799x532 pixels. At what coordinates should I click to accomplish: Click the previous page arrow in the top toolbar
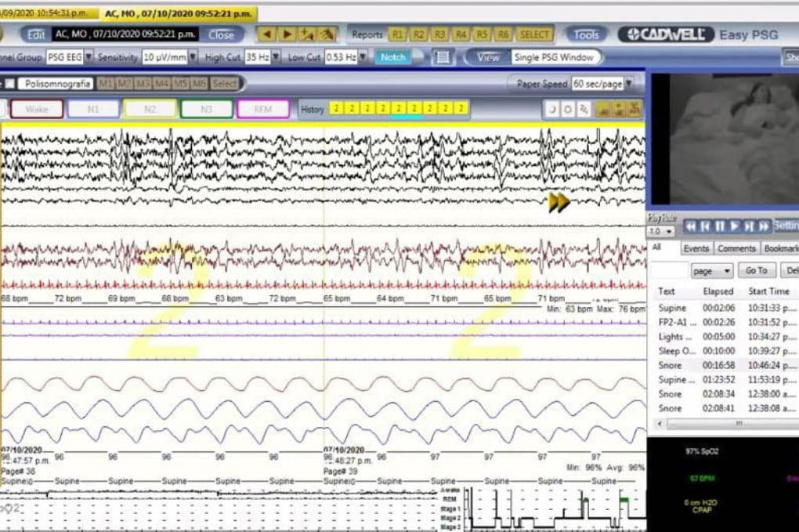pos(268,34)
